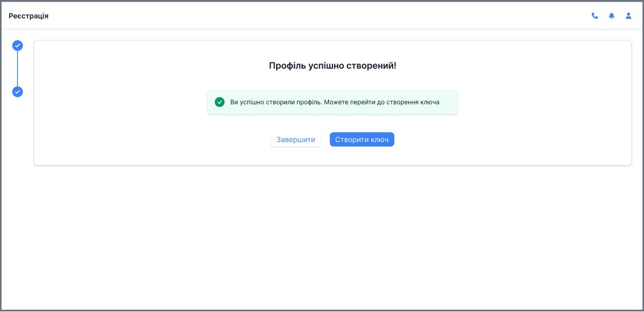This screenshot has height=312, width=644.
Task: Click the phone contact icon in header
Action: click(x=595, y=16)
